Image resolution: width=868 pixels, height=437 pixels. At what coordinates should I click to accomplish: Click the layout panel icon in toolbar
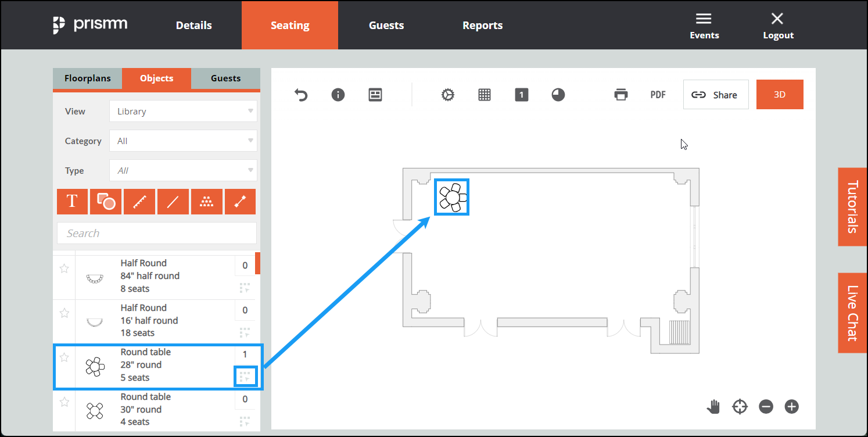click(375, 95)
